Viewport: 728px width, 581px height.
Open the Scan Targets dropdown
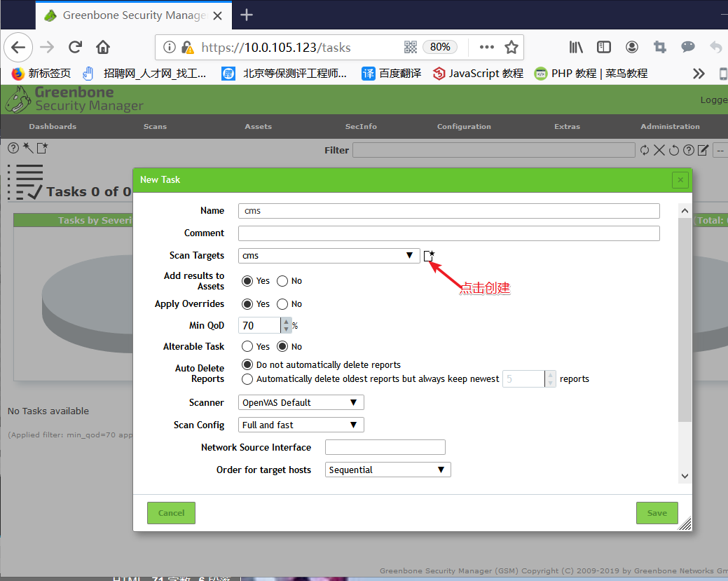pos(329,255)
